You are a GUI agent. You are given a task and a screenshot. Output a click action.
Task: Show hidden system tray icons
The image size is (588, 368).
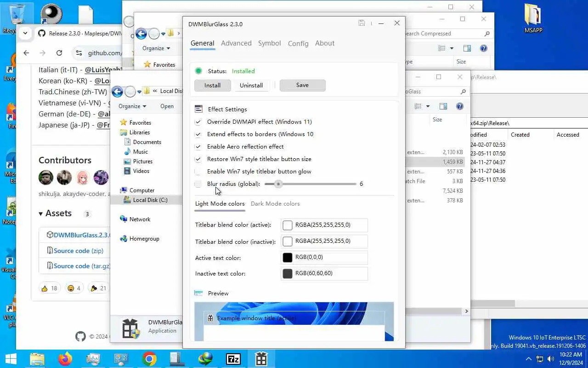(x=528, y=359)
